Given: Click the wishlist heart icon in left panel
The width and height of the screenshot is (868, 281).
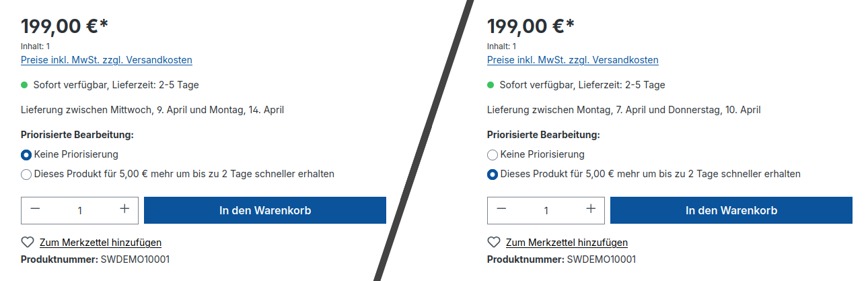Looking at the screenshot, I should 28,243.
